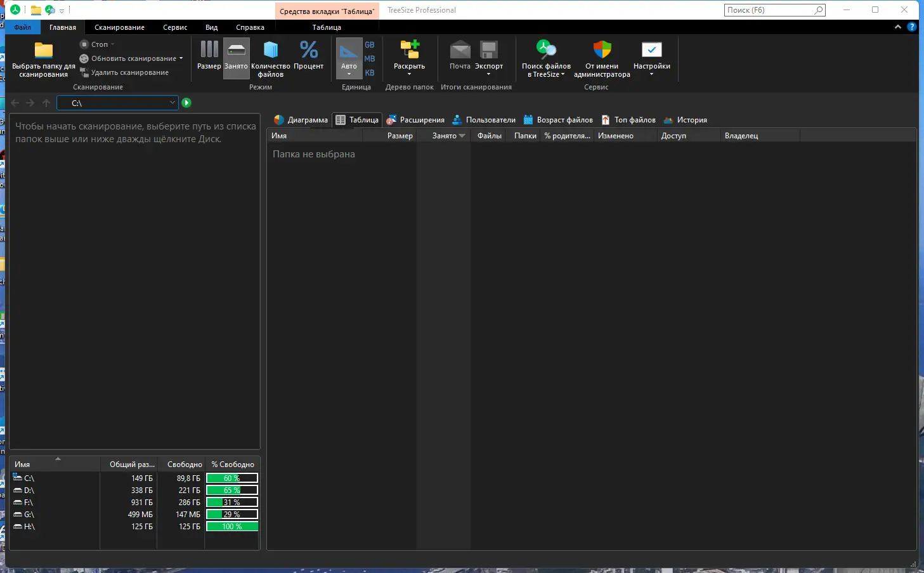Image resolution: width=924 pixels, height=573 pixels.
Task: Set size unit to KB
Action: (x=370, y=72)
